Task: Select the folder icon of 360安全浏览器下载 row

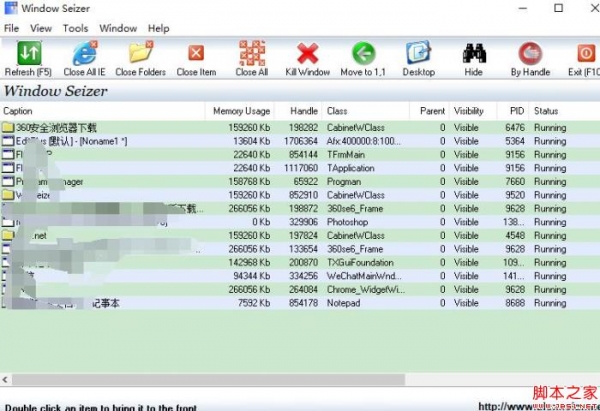Action: pos(8,127)
